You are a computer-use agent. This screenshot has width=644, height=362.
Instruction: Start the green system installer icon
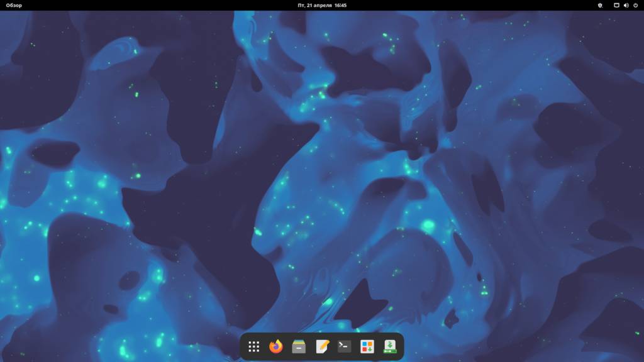[390, 346]
